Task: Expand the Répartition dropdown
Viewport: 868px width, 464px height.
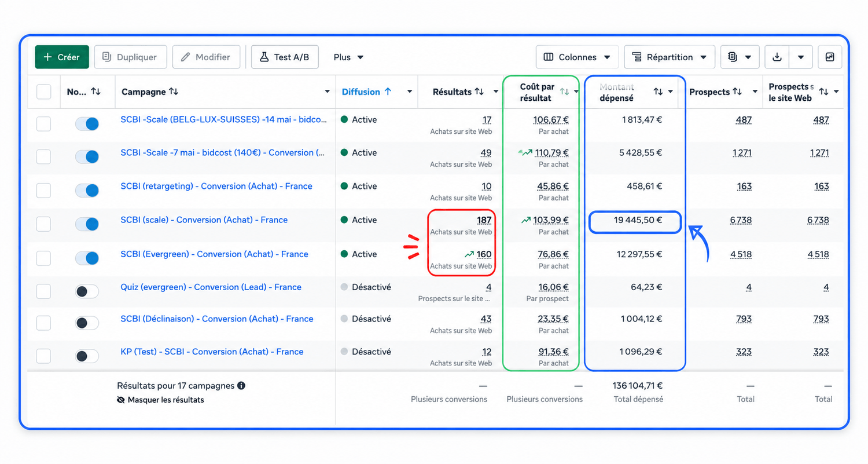Action: pyautogui.click(x=670, y=57)
